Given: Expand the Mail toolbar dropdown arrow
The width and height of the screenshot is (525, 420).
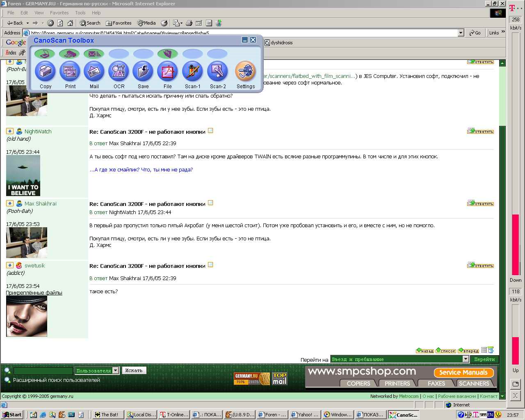Looking at the screenshot, I should pos(181,23).
